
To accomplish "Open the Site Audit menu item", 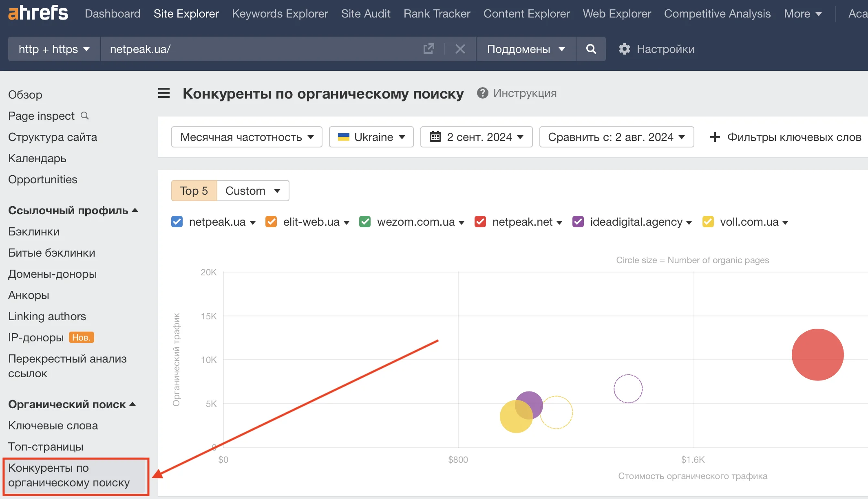I will coord(365,13).
